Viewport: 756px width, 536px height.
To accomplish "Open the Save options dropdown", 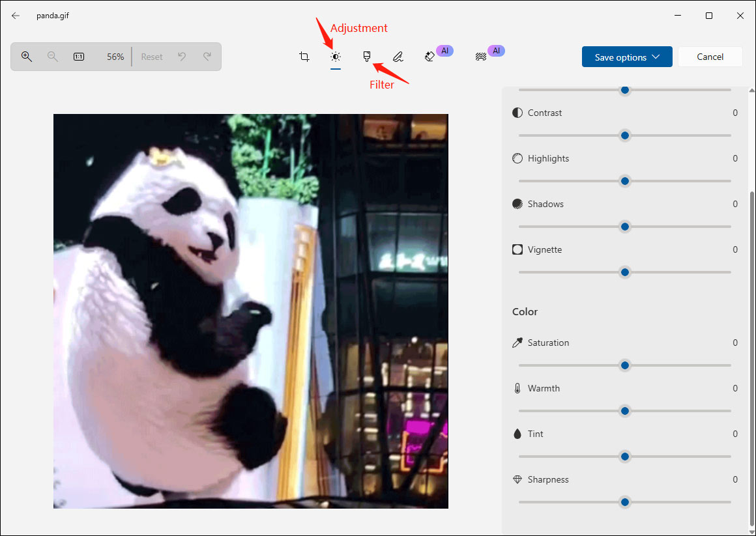I will pyautogui.click(x=626, y=57).
